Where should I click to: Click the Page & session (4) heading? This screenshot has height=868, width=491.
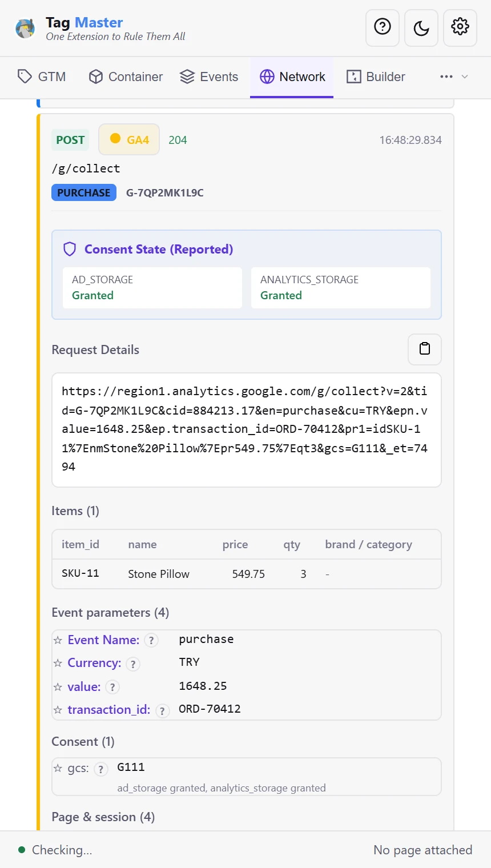[103, 817]
